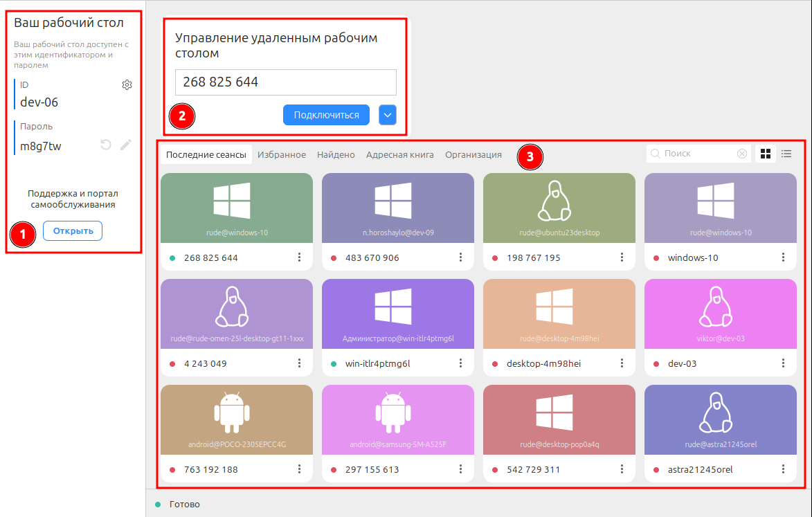Select purple rude@windows-10 thumbnail labeled windows-10
Viewport: 812px width, 517px height.
coord(721,208)
